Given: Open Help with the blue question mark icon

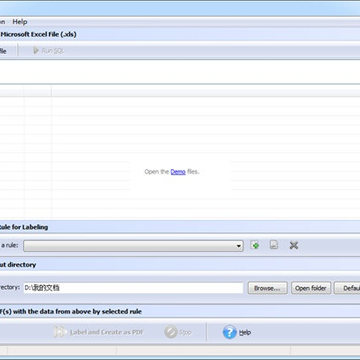Looking at the screenshot, I should (x=237, y=332).
